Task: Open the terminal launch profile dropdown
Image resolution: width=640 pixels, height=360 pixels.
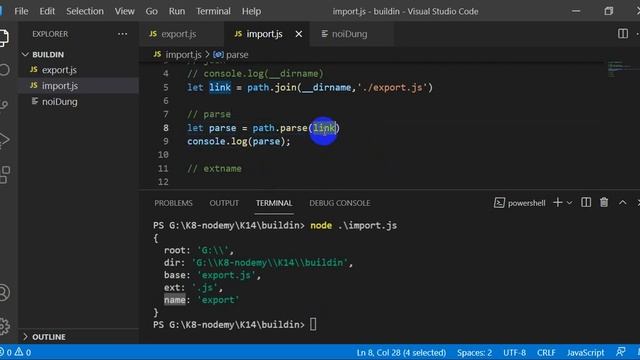Action: (569, 203)
